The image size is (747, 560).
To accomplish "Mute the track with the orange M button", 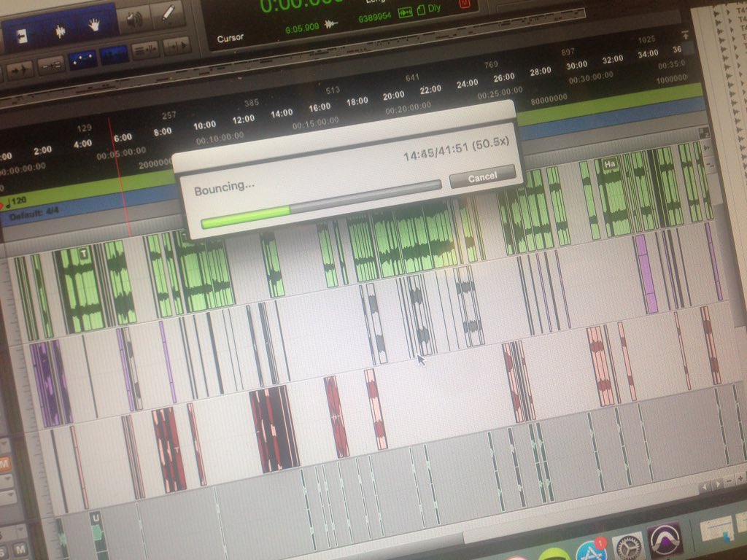I will pos(5,464).
